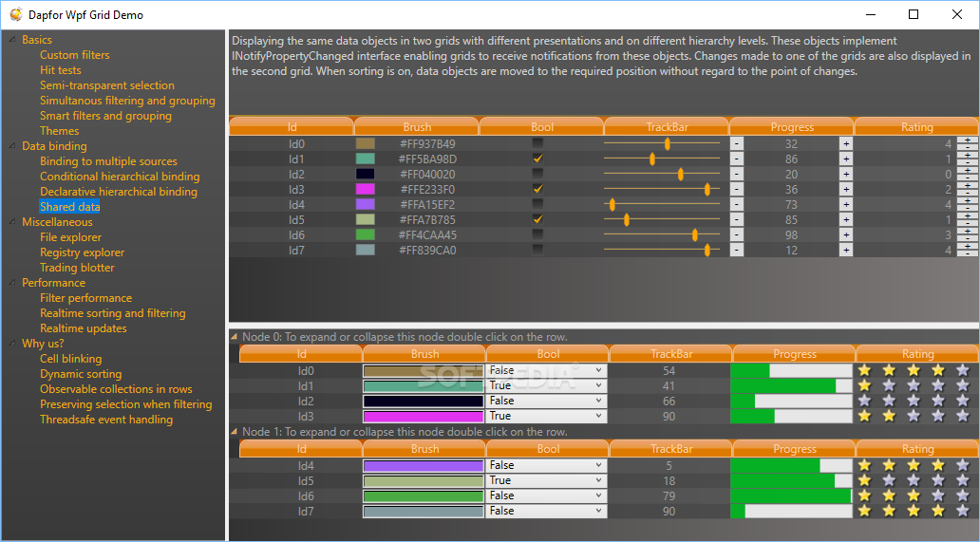Click the TrackBar slider thumb for Id6
Screen dimensions: 980x542
(695, 234)
